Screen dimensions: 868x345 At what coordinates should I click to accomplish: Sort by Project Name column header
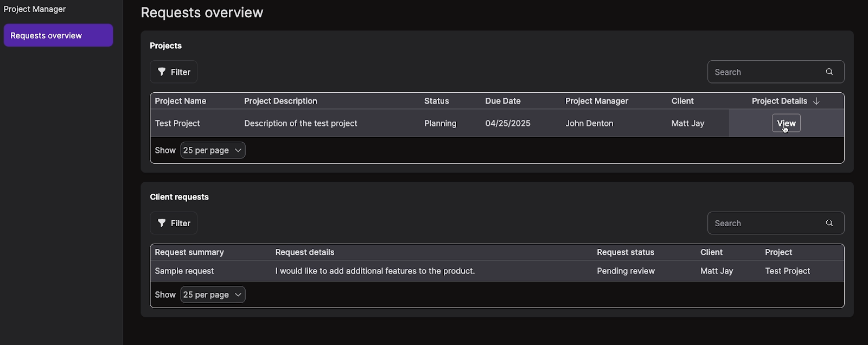pyautogui.click(x=181, y=101)
